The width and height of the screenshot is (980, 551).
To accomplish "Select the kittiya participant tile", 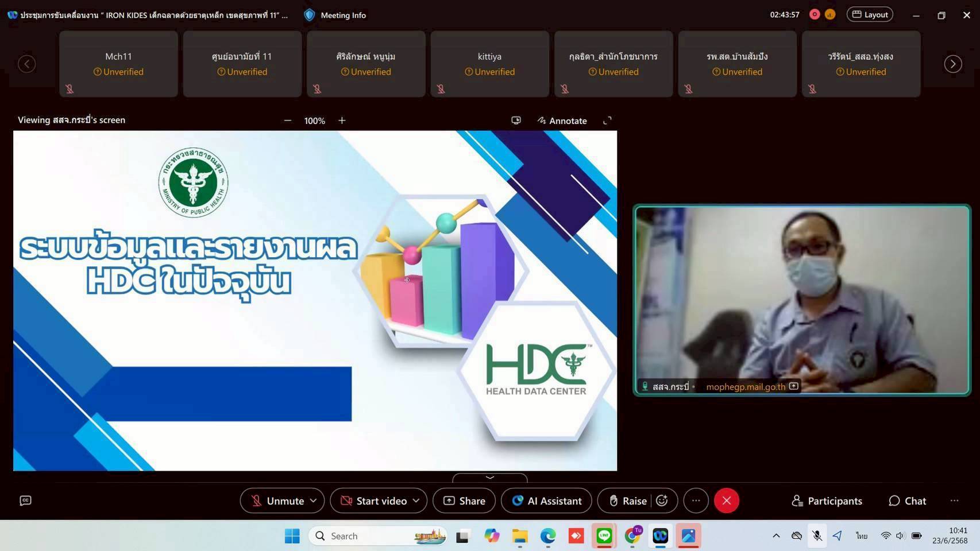I will [489, 64].
